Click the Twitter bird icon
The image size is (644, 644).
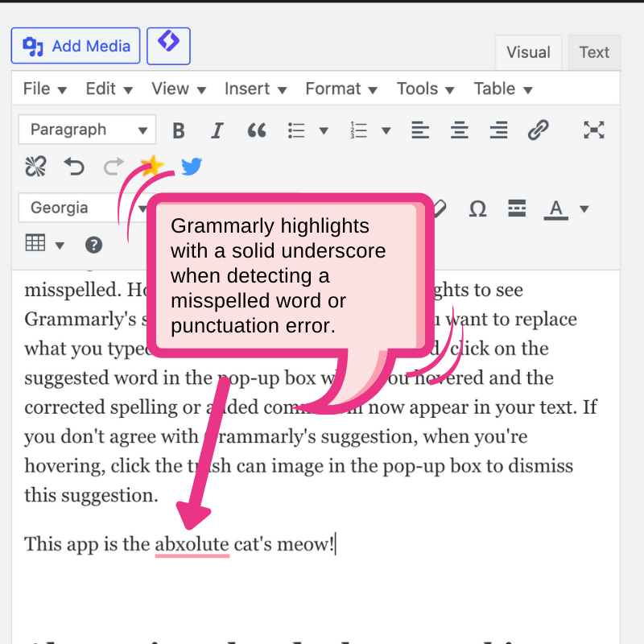point(191,167)
